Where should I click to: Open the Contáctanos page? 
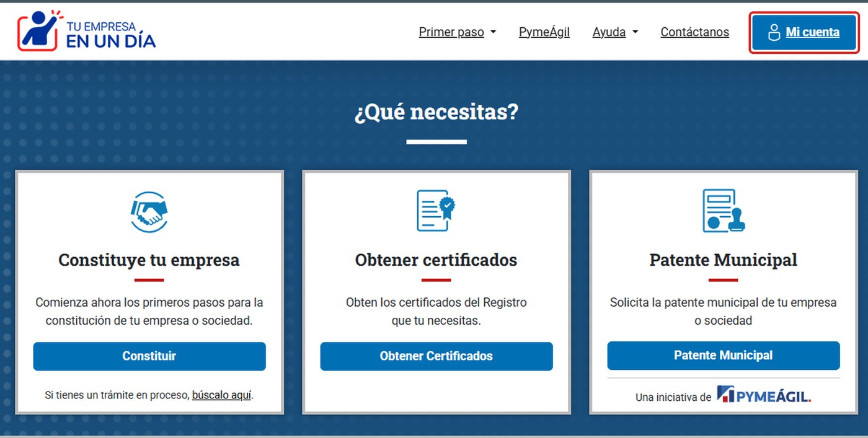click(x=694, y=32)
